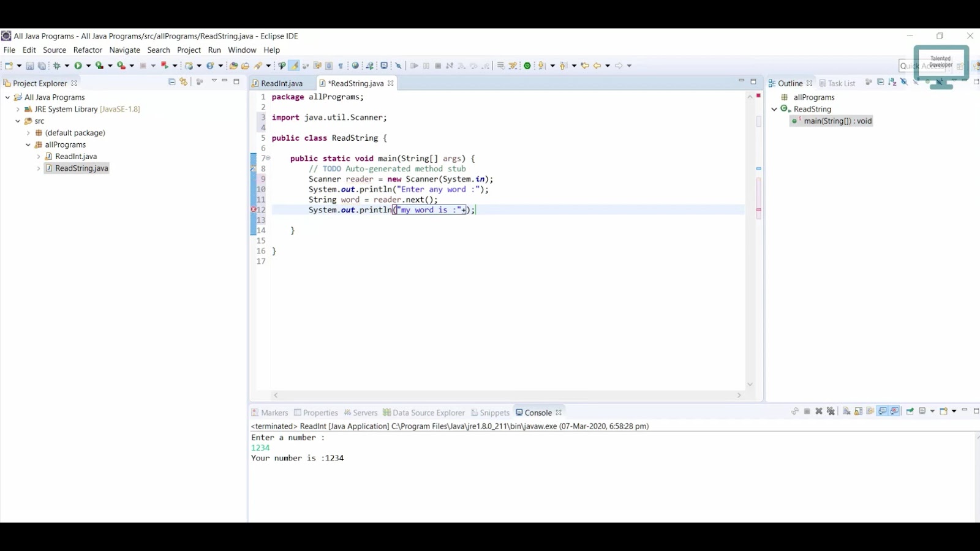
Task: Open the Debug button dropdown arrow
Action: click(x=67, y=66)
